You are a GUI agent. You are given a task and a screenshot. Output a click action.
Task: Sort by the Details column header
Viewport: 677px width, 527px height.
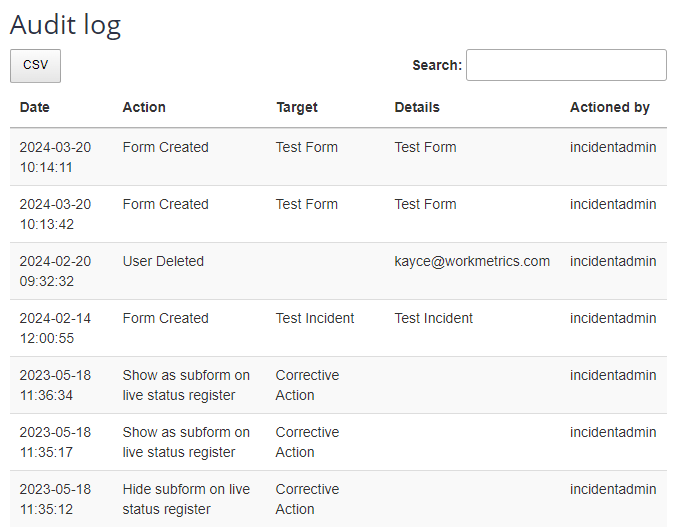click(417, 107)
